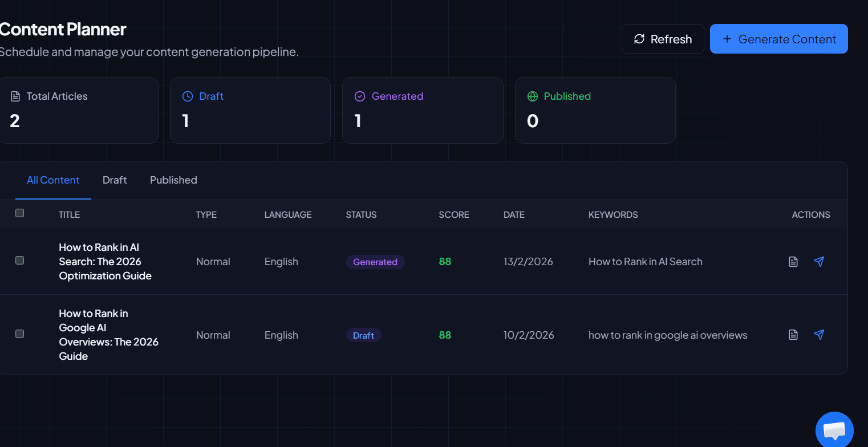This screenshot has width=868, height=447.
Task: Click the TITLE column header
Action: point(69,214)
